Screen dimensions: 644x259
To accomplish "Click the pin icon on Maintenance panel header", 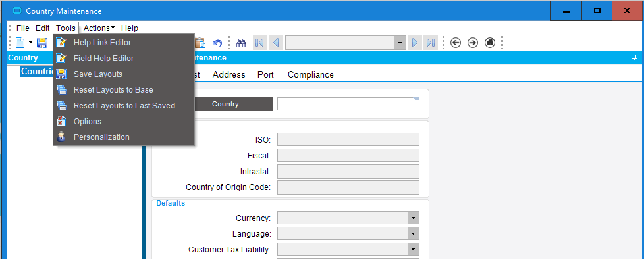I will tap(635, 58).
